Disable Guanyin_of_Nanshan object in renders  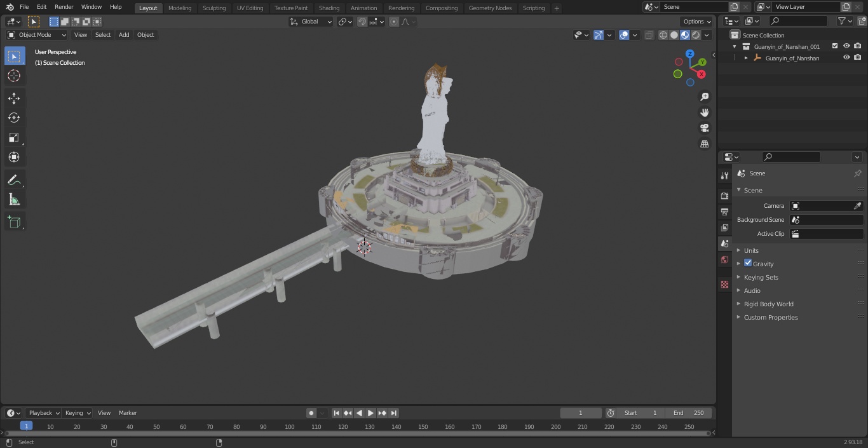858,57
